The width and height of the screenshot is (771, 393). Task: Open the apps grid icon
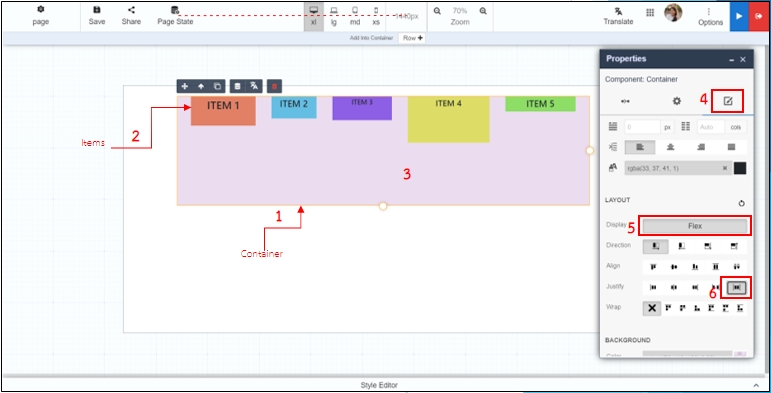pos(650,13)
